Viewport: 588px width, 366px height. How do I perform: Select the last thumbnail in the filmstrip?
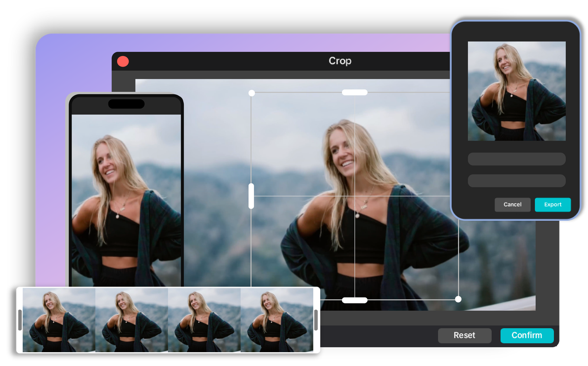[278, 320]
